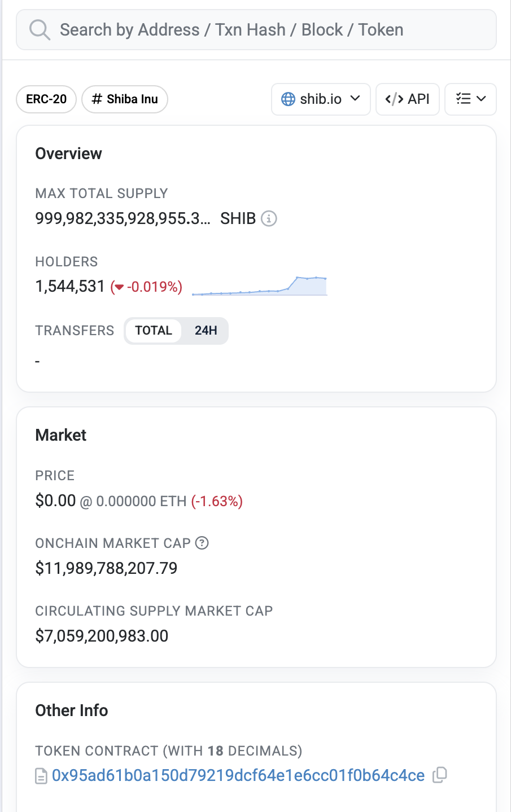The width and height of the screenshot is (511, 812).
Task: Click the shib.io globe icon
Action: point(288,99)
